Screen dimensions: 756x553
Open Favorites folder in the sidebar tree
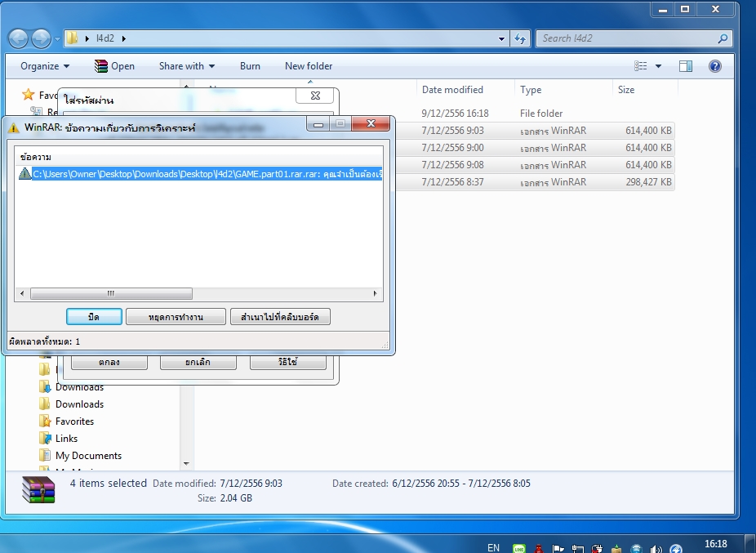(66, 421)
